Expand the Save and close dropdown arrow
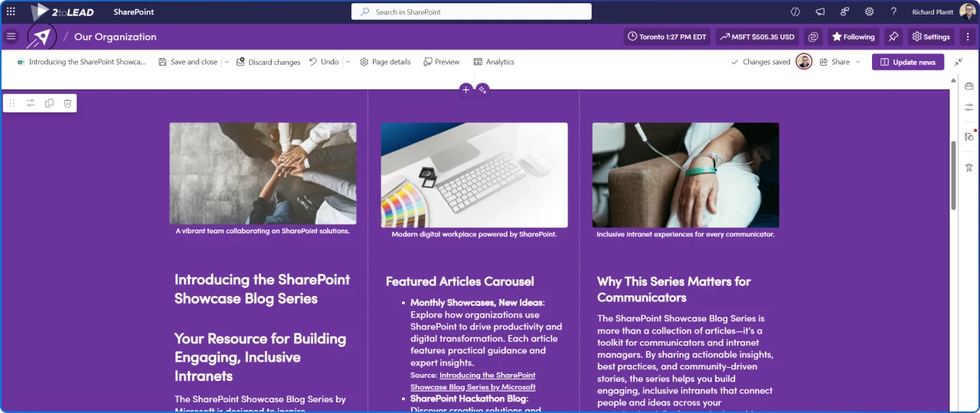The width and height of the screenshot is (980, 413). pos(226,62)
